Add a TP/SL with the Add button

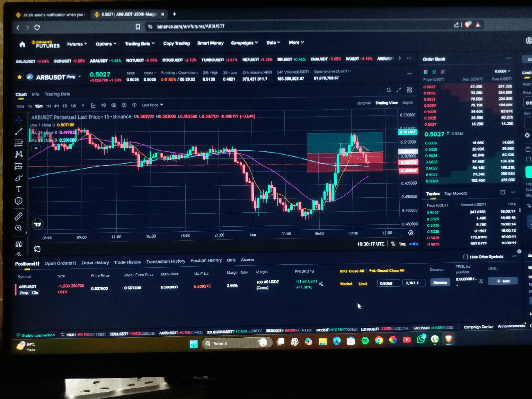coord(503,281)
